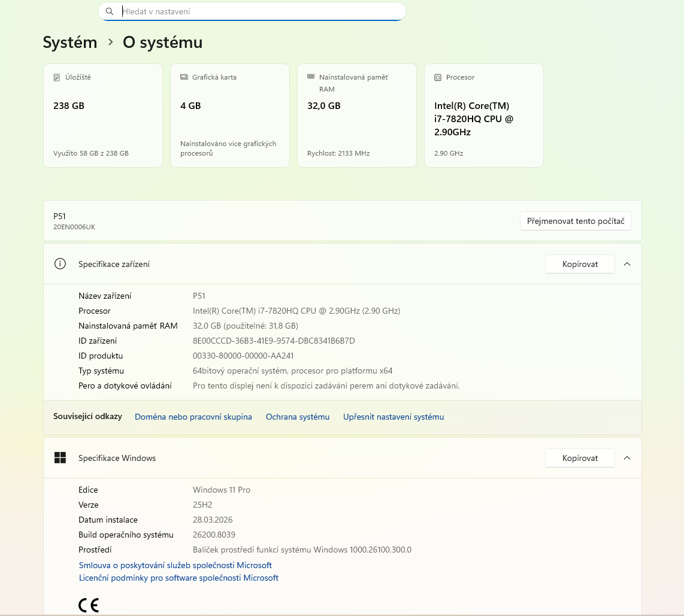Click the graphics card icon

pyautogui.click(x=184, y=77)
